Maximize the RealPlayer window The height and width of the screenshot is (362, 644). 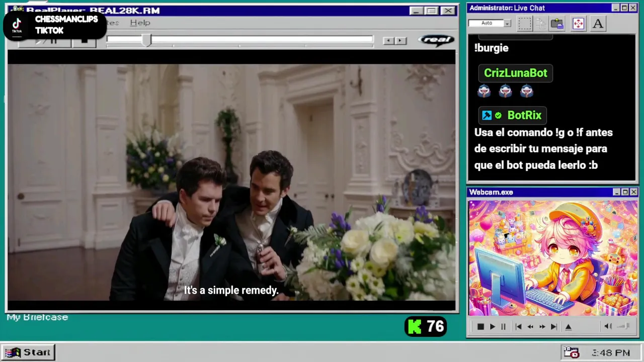(x=432, y=11)
